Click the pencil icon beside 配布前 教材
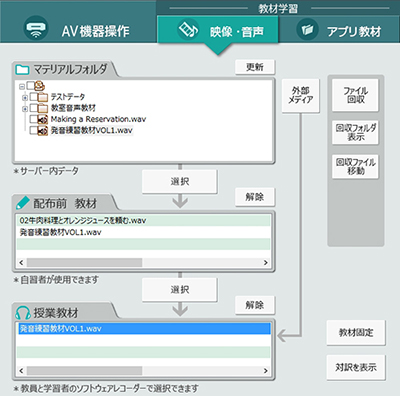This screenshot has height=396, width=400. [23, 202]
